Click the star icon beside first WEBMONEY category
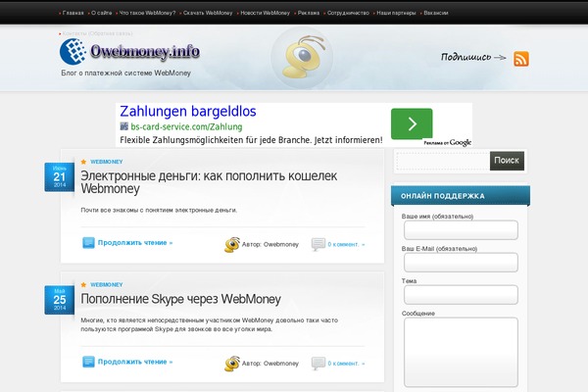 pyautogui.click(x=83, y=162)
